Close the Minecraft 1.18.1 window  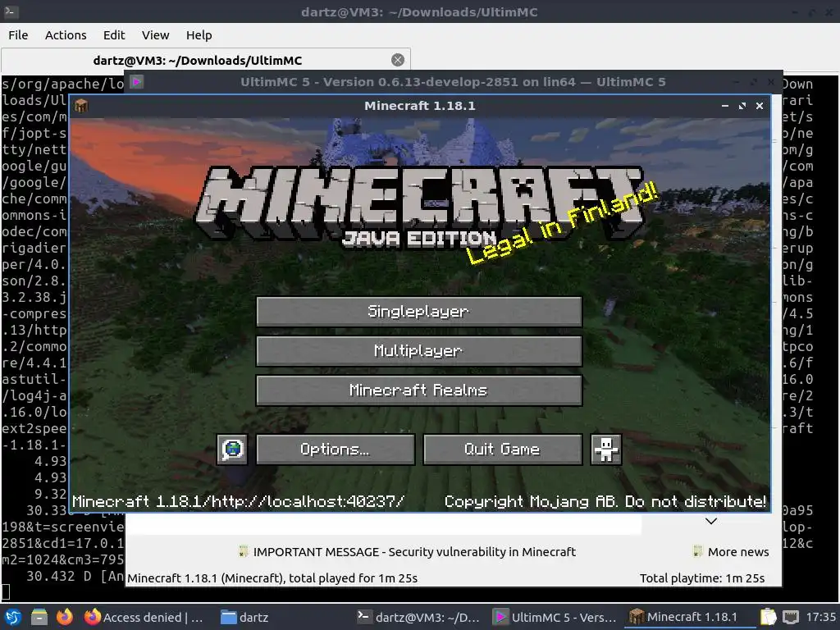[759, 106]
